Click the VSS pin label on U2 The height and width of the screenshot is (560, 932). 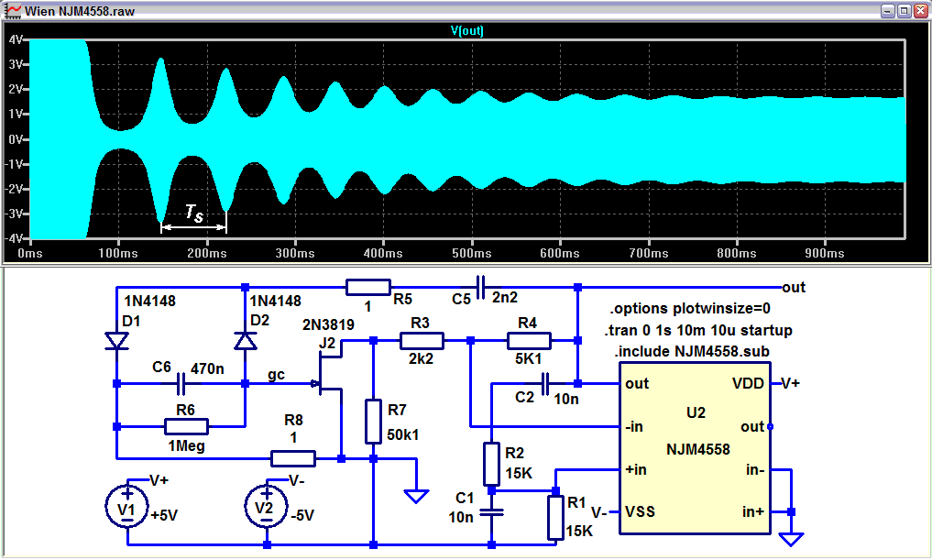[x=641, y=511]
